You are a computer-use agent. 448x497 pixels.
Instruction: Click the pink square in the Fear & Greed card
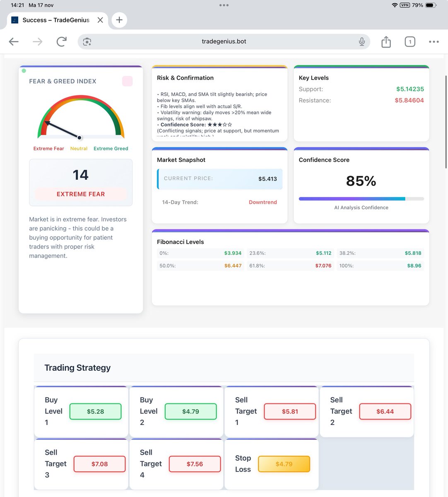pyautogui.click(x=128, y=81)
